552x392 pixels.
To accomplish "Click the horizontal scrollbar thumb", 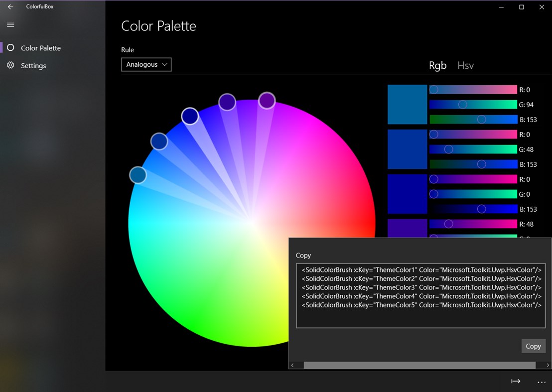I will click(x=419, y=365).
